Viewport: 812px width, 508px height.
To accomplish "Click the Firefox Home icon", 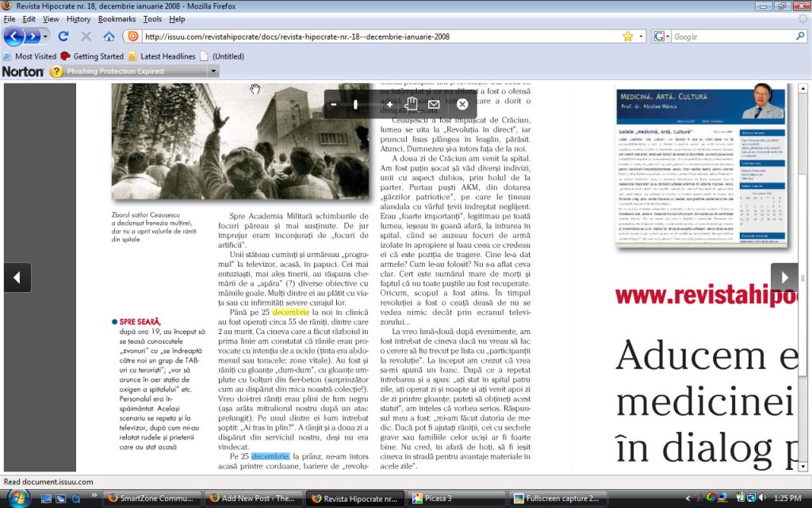I will 109,37.
